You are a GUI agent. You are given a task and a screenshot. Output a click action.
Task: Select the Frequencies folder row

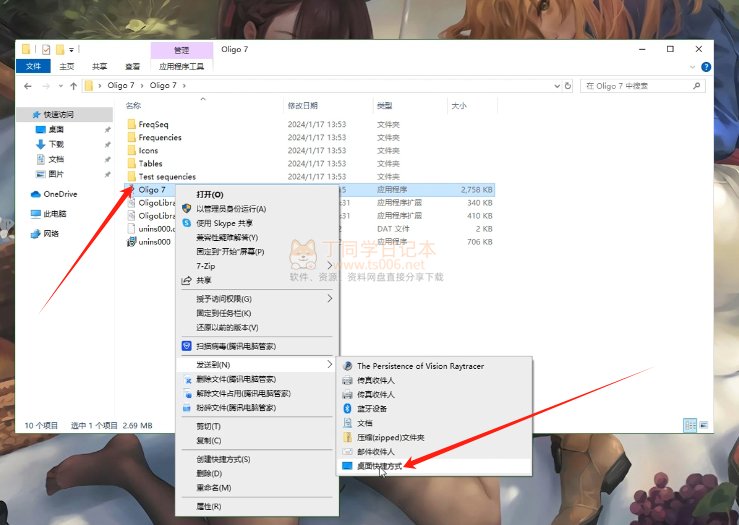309,137
